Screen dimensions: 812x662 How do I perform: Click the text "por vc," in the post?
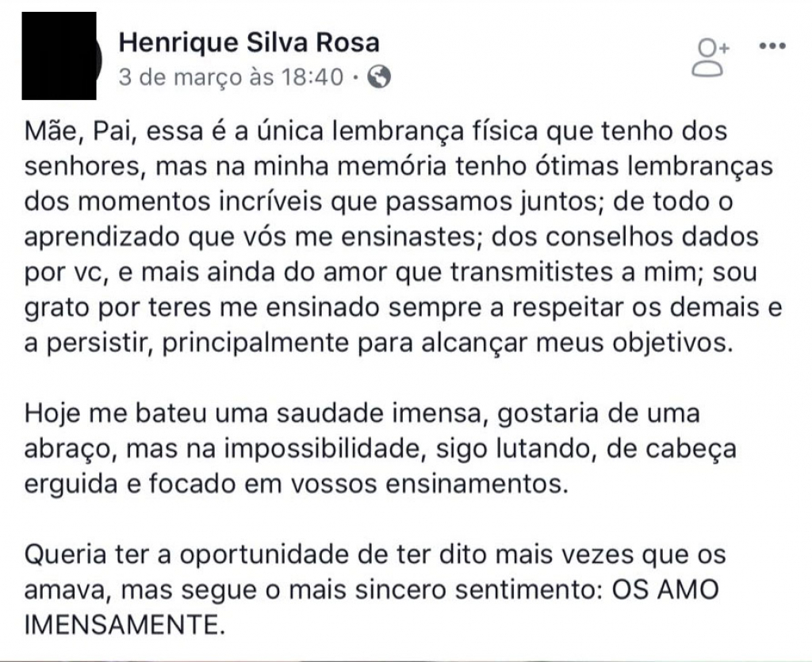point(66,273)
